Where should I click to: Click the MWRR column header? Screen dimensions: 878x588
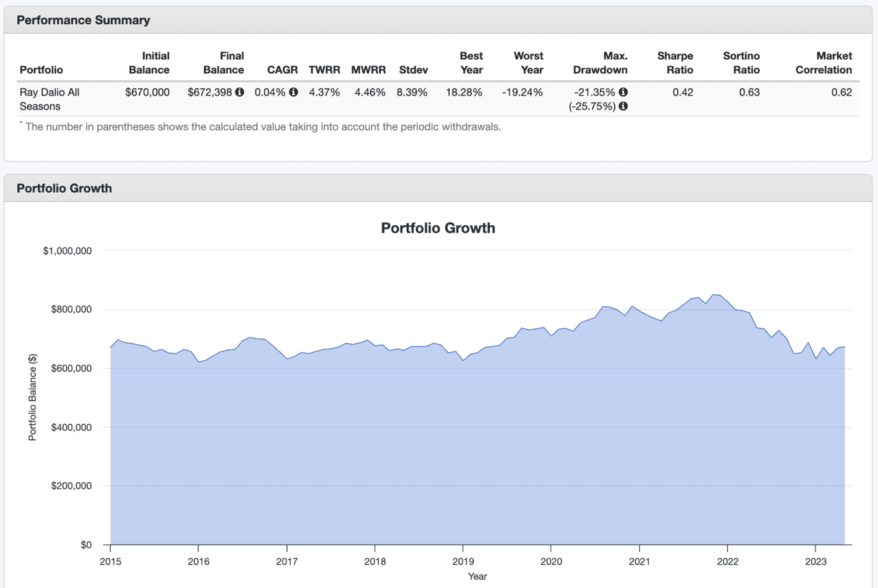pos(369,70)
